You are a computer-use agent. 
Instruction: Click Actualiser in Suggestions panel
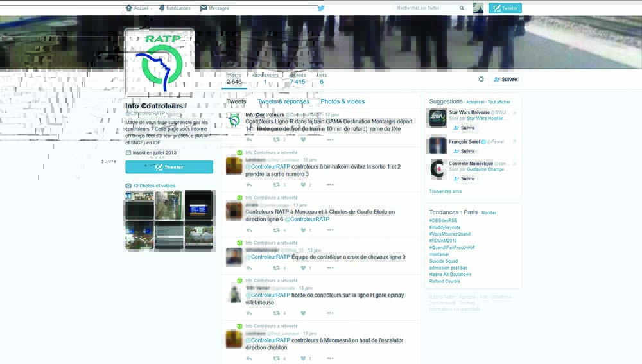475,102
